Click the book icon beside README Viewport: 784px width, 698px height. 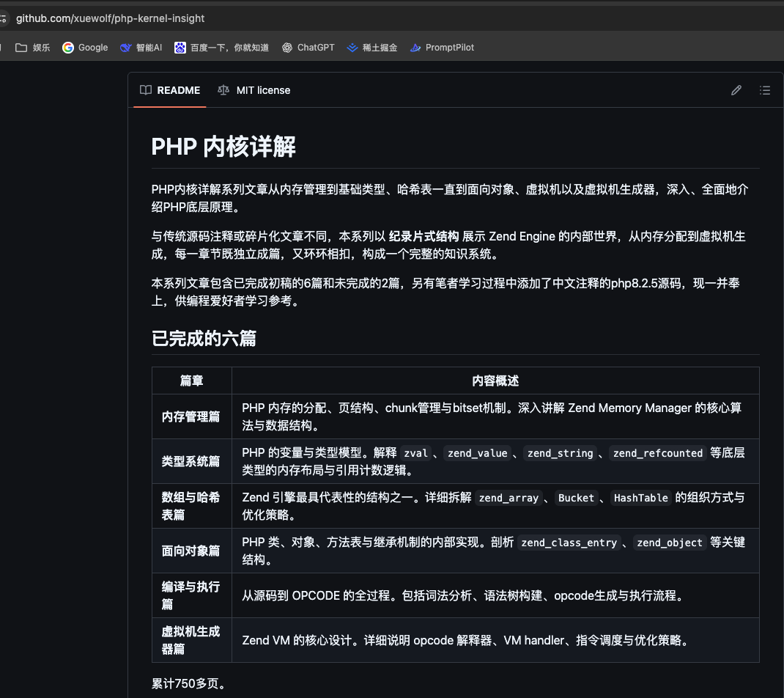tap(145, 89)
